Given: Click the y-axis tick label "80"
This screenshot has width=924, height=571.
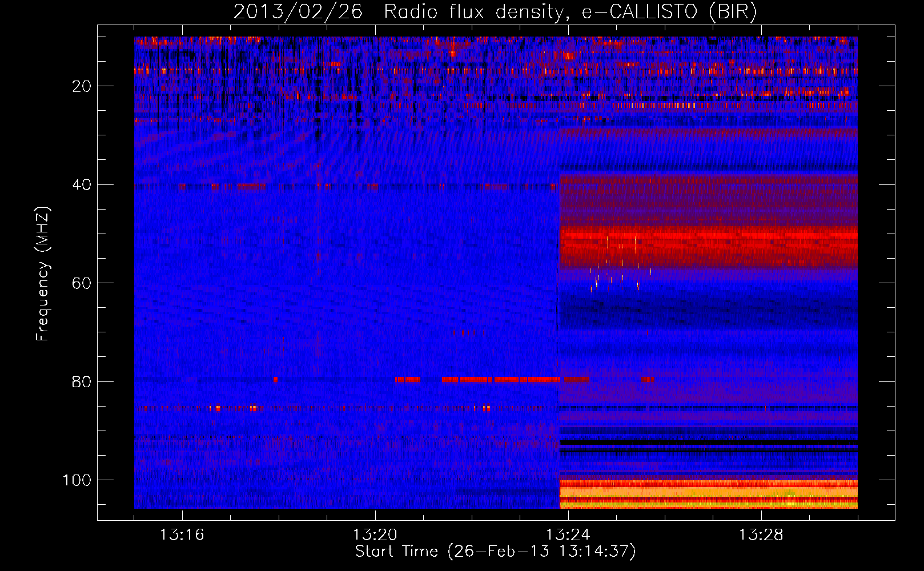Looking at the screenshot, I should point(82,381).
